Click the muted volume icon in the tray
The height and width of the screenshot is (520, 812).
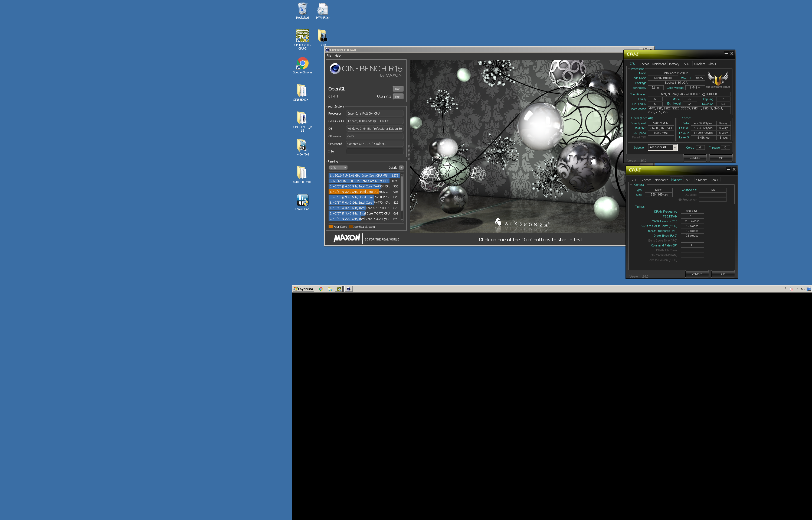[791, 289]
